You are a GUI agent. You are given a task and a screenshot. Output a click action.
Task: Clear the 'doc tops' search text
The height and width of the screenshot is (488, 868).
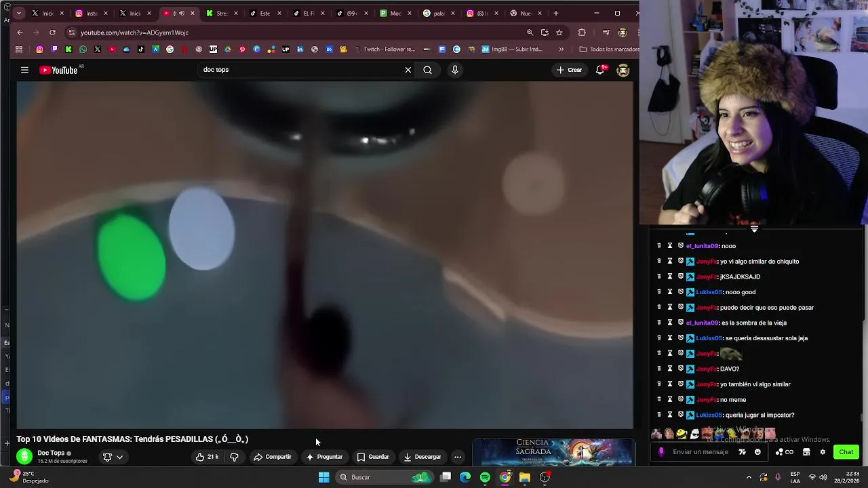[408, 70]
